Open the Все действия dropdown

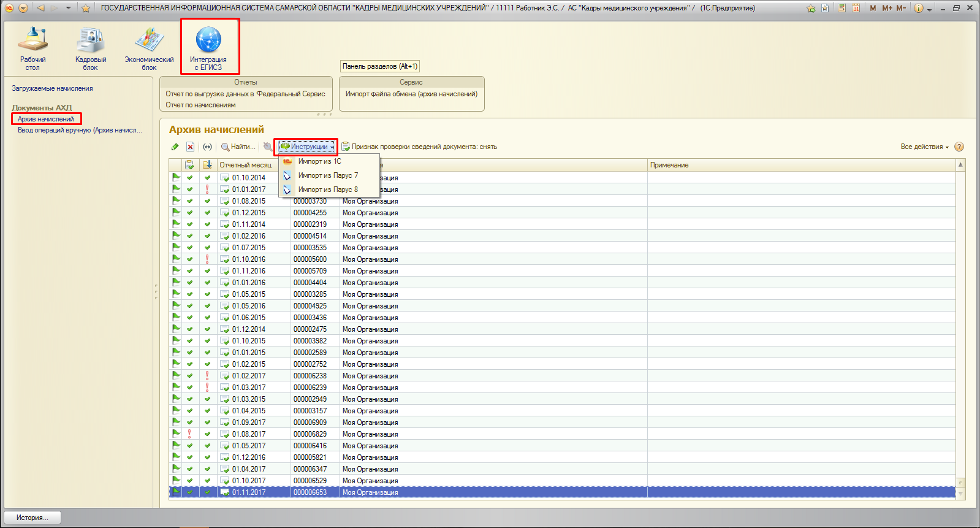click(924, 147)
